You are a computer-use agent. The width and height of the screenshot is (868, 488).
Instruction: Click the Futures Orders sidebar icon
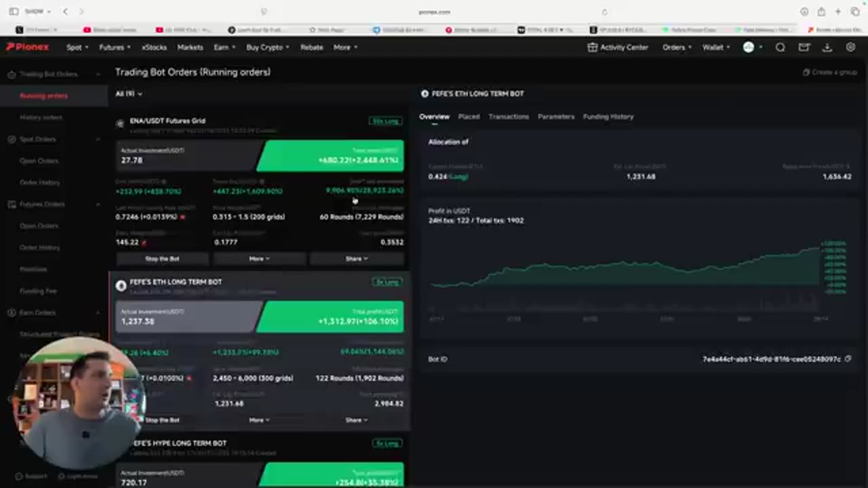12,204
